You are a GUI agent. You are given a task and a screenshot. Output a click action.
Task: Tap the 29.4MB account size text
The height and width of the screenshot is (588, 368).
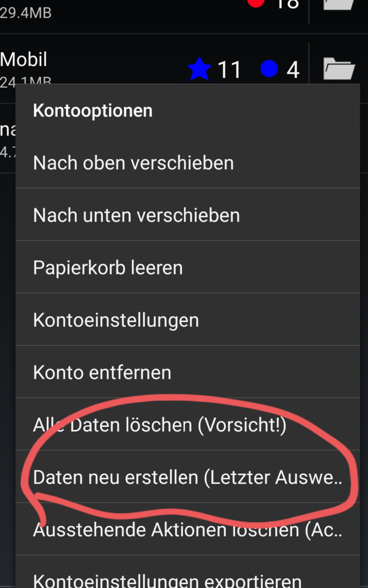tap(26, 13)
